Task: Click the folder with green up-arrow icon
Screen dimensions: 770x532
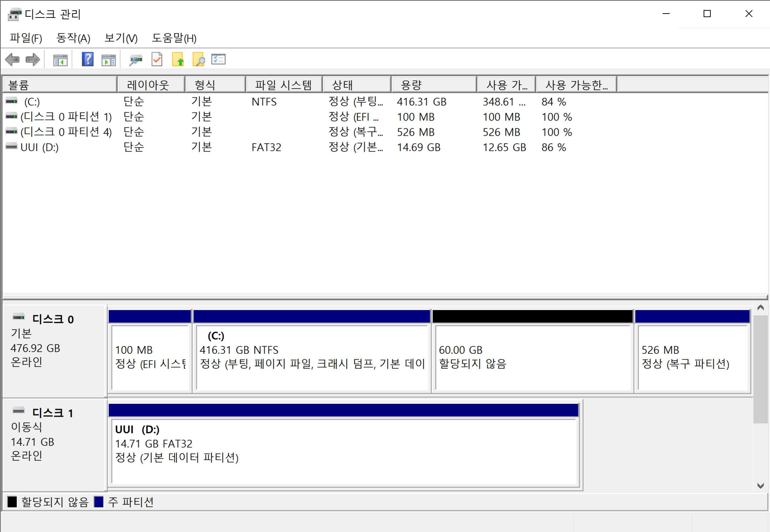Action: (178, 60)
